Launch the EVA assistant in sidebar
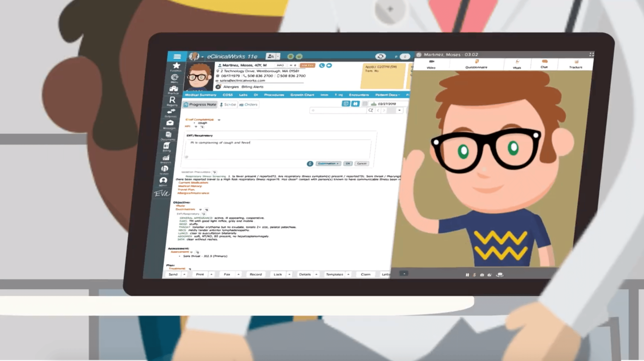The height and width of the screenshot is (361, 644). pos(162,194)
